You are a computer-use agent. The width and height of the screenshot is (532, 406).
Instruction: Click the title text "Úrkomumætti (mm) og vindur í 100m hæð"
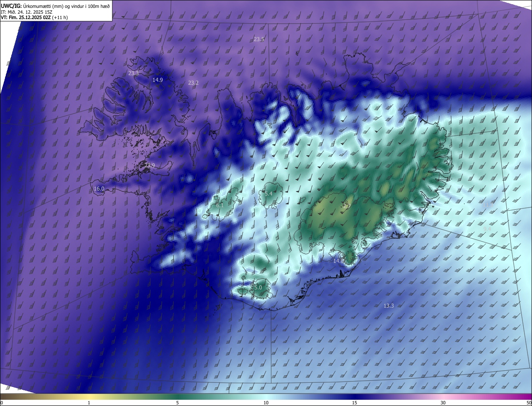66,6
